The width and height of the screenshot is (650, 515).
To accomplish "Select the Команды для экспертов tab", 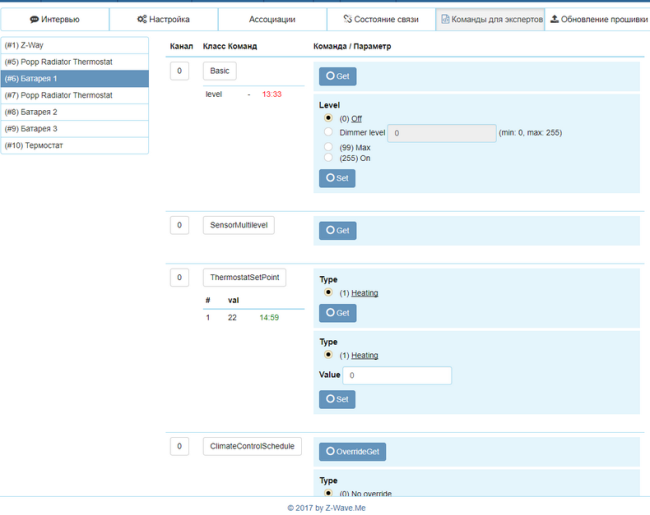I will tap(490, 19).
